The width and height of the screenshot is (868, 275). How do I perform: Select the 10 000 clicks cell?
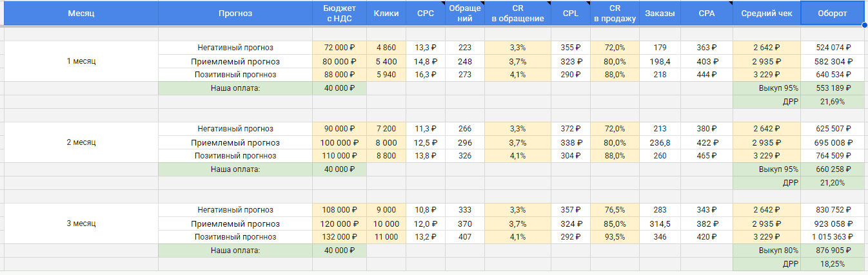coord(386,223)
